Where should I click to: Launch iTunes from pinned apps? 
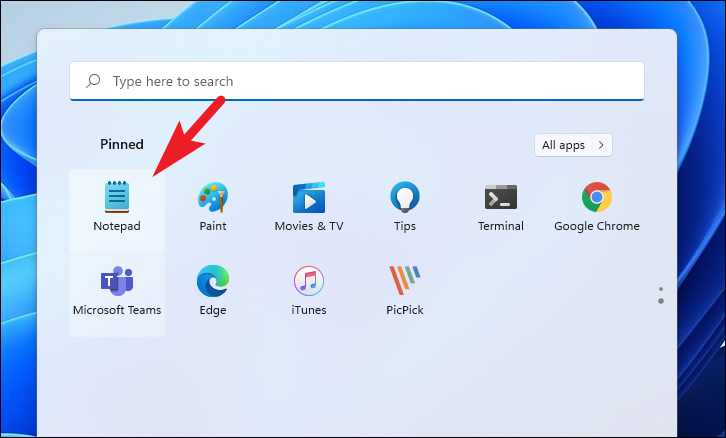pos(309,290)
